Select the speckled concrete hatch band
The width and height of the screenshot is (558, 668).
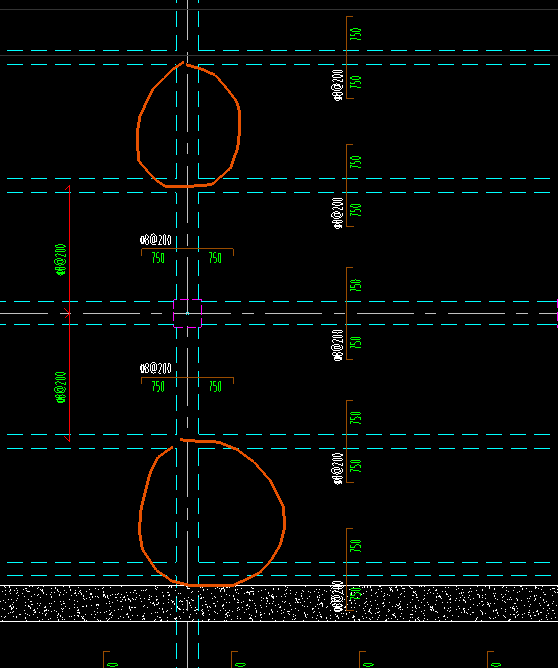point(279,603)
